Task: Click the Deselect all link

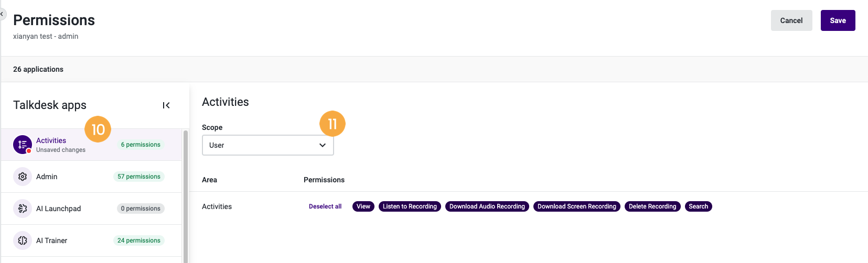Action: point(325,206)
